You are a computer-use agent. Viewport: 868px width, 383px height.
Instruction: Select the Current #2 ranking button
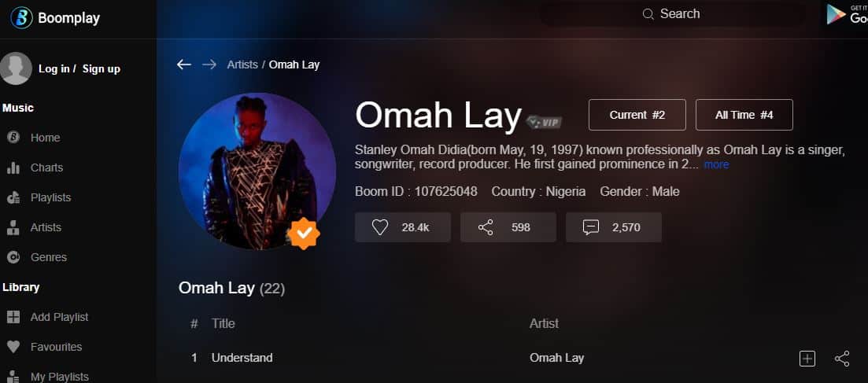637,115
